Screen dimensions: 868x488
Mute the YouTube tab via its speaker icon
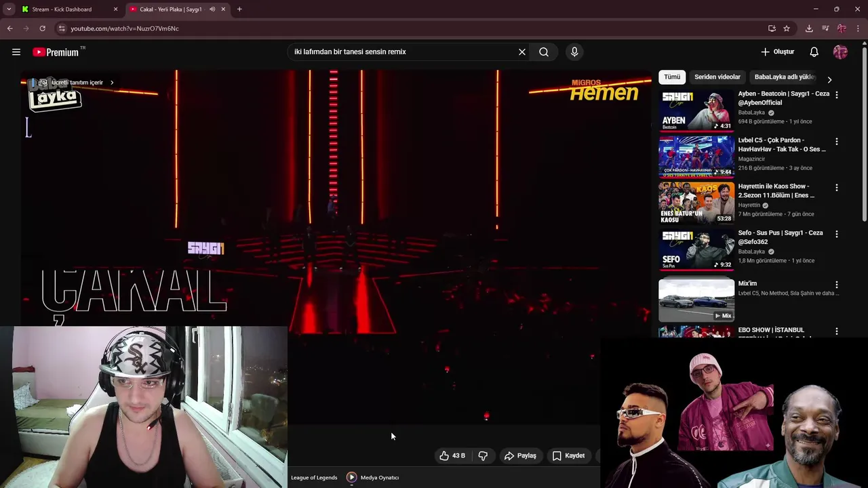pyautogui.click(x=212, y=9)
